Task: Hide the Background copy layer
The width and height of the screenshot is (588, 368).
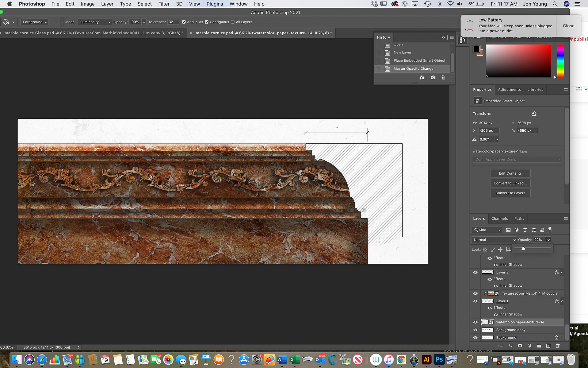Action: pyautogui.click(x=475, y=330)
